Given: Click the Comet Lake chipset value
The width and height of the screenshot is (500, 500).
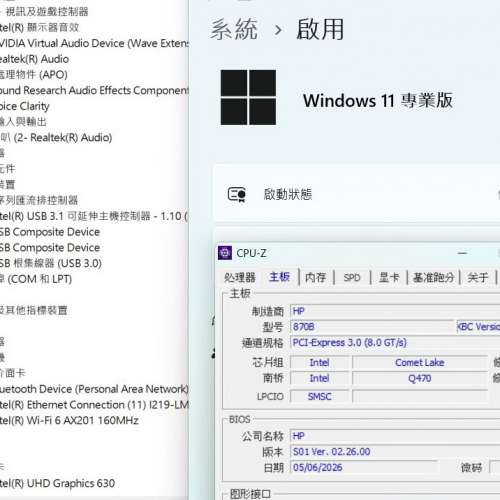Looking at the screenshot, I should coord(420,362).
